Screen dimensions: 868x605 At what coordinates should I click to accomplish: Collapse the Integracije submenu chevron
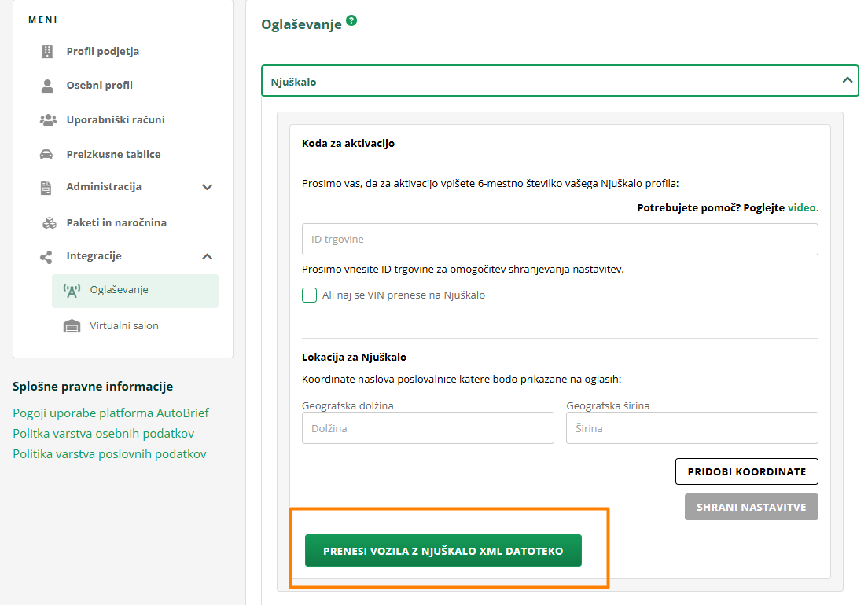[x=208, y=256]
